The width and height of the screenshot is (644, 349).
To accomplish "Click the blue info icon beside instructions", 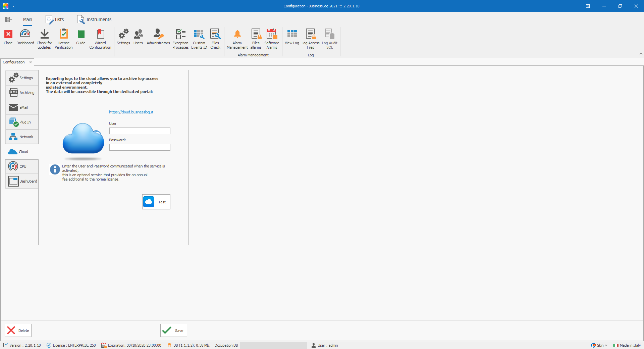I will click(55, 169).
